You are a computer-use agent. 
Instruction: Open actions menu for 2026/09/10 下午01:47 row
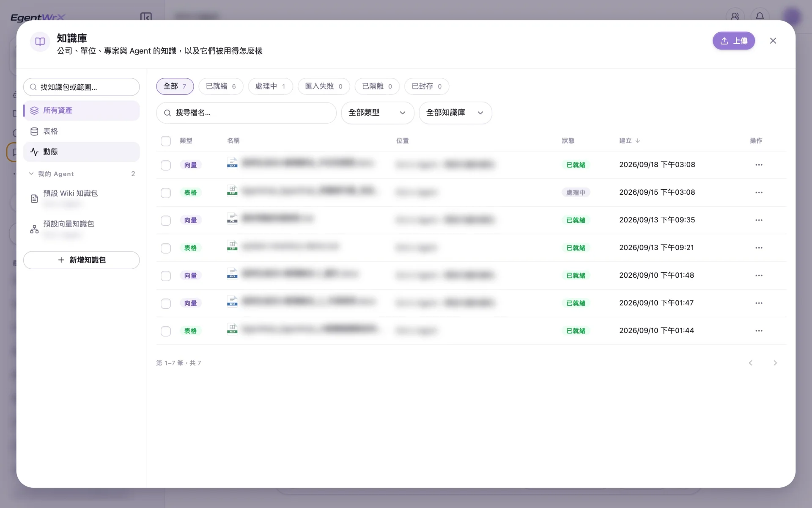pos(759,303)
